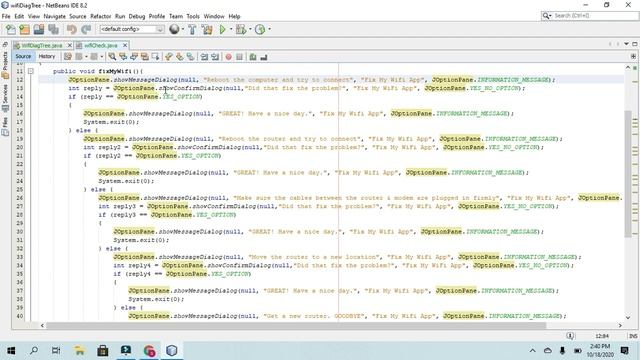640x360 pixels.
Task: Start macro recording with the red icon
Action: click(x=229, y=57)
